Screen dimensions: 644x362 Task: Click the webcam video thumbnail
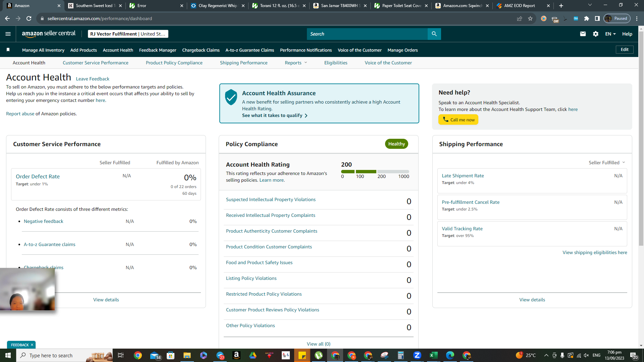coord(27,289)
